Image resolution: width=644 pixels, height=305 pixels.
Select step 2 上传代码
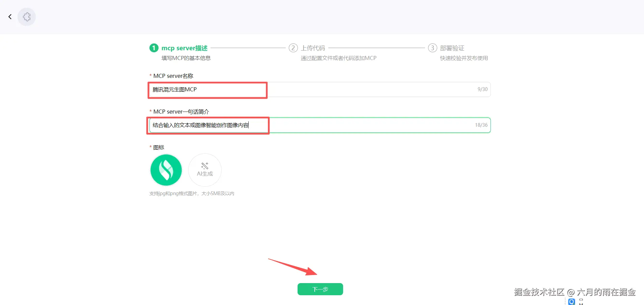[x=307, y=48]
